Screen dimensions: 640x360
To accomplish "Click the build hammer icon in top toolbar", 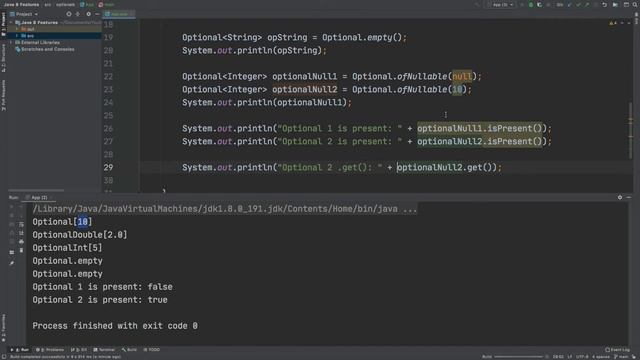I will pos(477,4).
